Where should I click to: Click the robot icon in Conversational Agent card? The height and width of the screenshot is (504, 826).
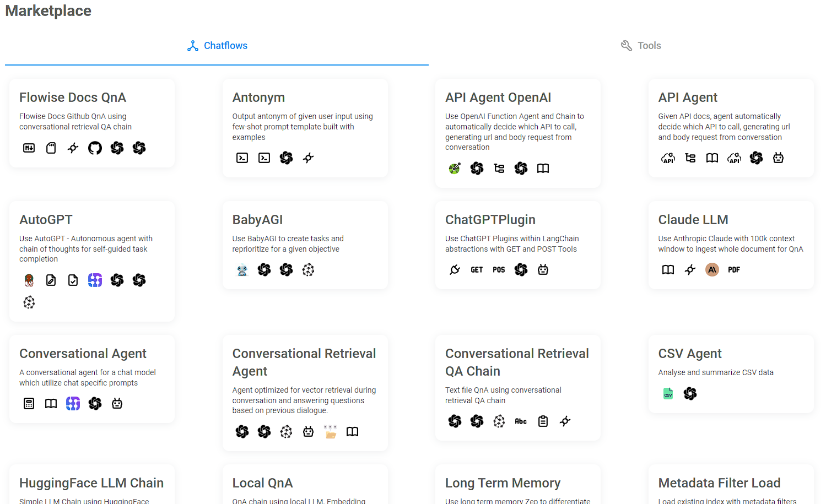point(117,404)
